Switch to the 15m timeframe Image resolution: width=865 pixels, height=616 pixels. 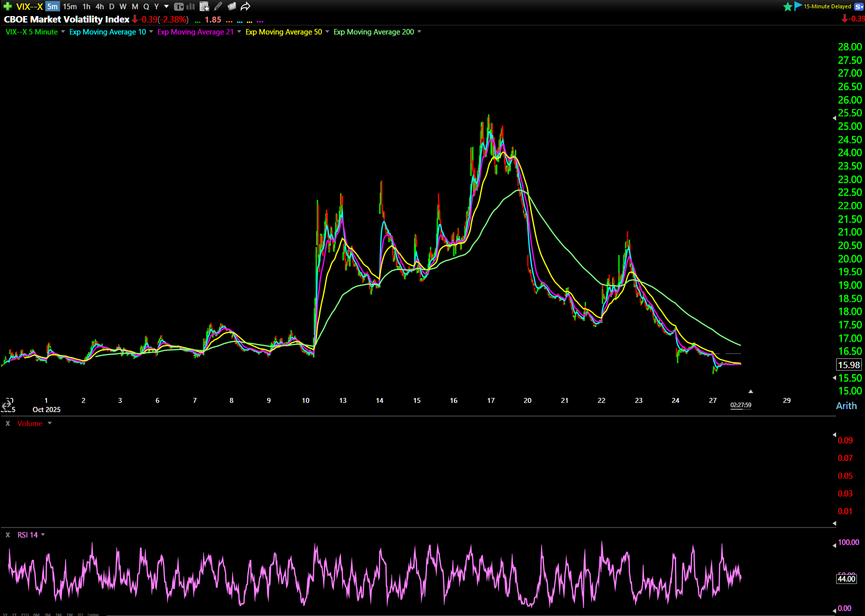pos(70,6)
